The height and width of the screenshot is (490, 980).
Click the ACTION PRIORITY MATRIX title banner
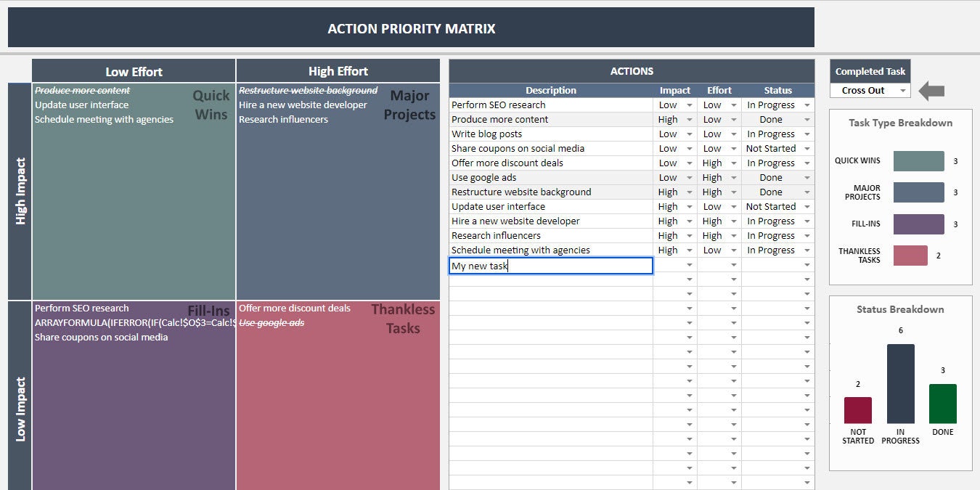click(411, 29)
